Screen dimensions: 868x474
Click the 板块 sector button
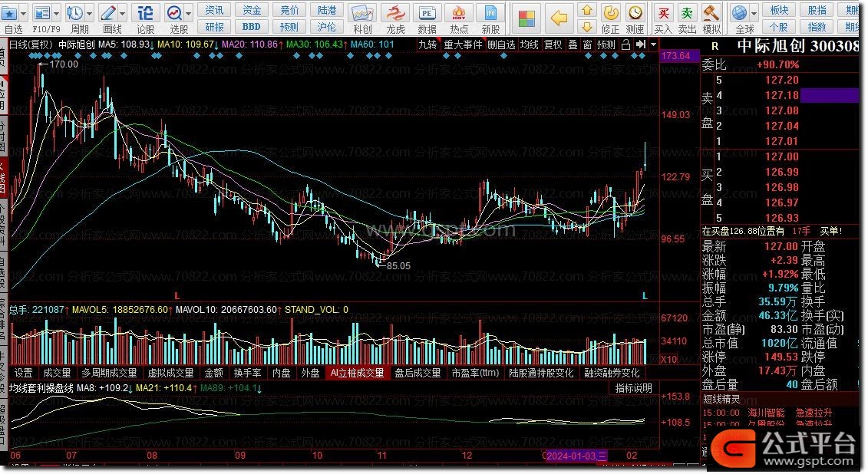(779, 10)
